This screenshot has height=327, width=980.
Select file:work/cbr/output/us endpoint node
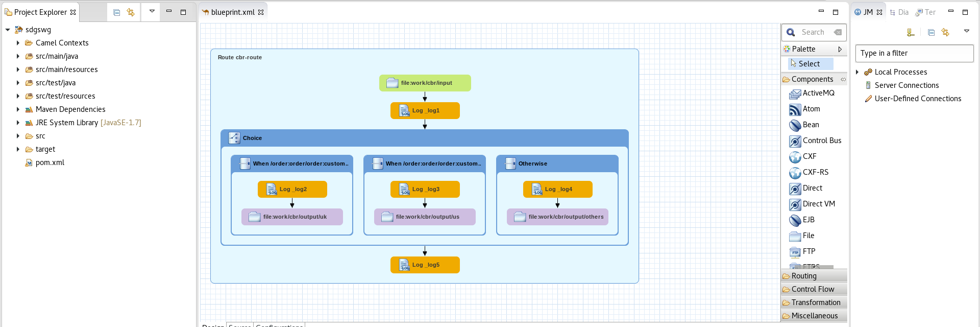pos(425,217)
